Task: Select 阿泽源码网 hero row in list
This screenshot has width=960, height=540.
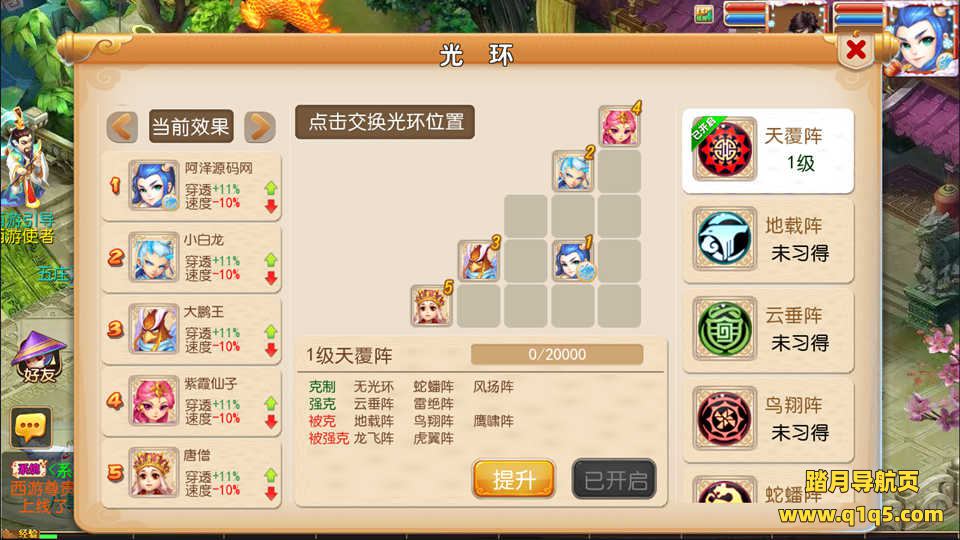Action: pyautogui.click(x=192, y=186)
